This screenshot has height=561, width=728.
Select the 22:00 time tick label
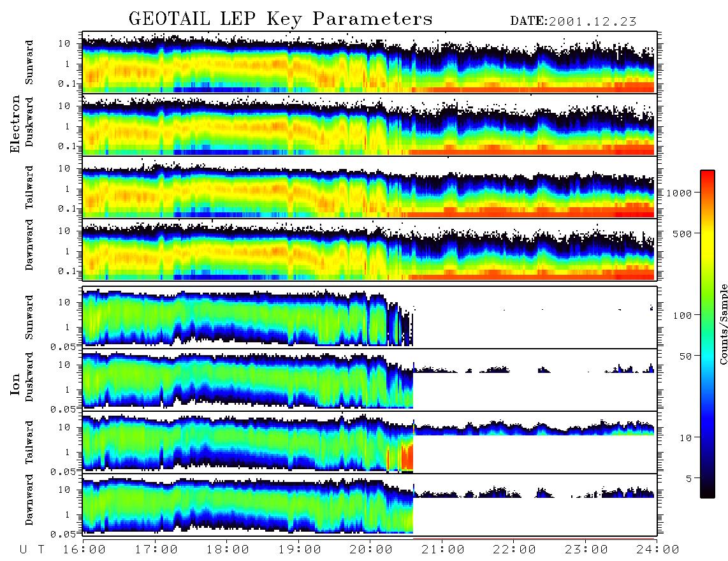pyautogui.click(x=515, y=550)
